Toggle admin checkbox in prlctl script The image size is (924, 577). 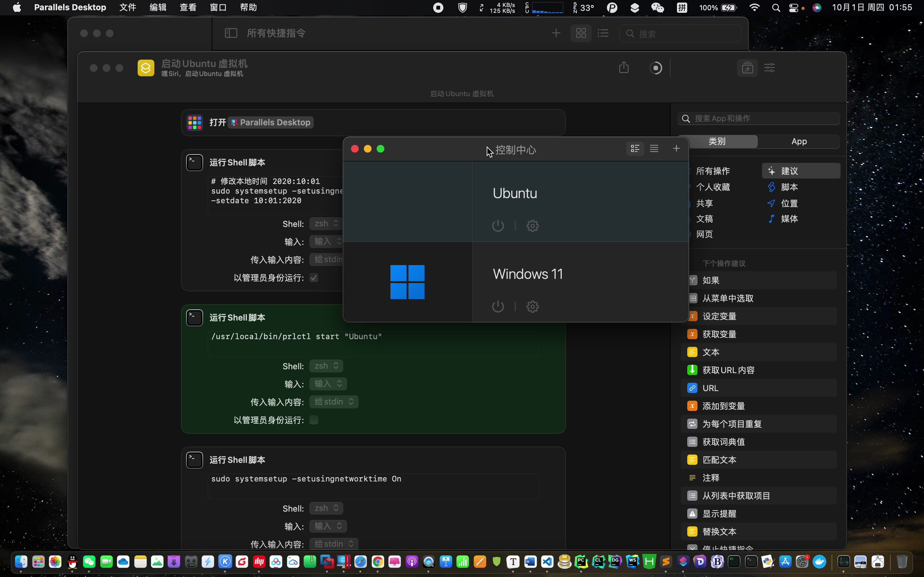(314, 420)
